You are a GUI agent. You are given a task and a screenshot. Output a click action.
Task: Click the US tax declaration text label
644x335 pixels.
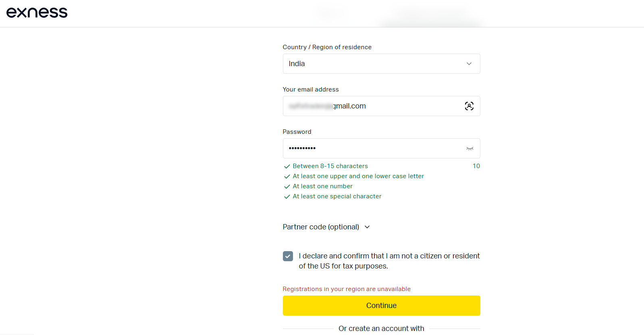click(389, 261)
